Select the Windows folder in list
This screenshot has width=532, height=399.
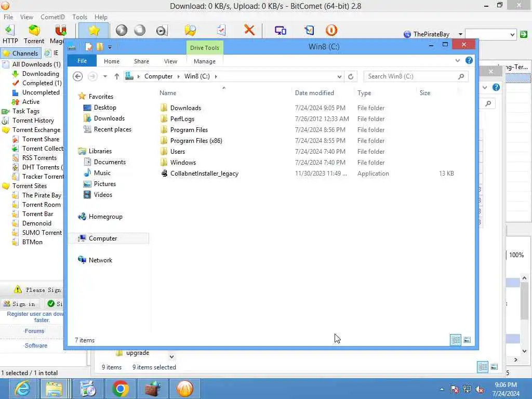pyautogui.click(x=183, y=163)
